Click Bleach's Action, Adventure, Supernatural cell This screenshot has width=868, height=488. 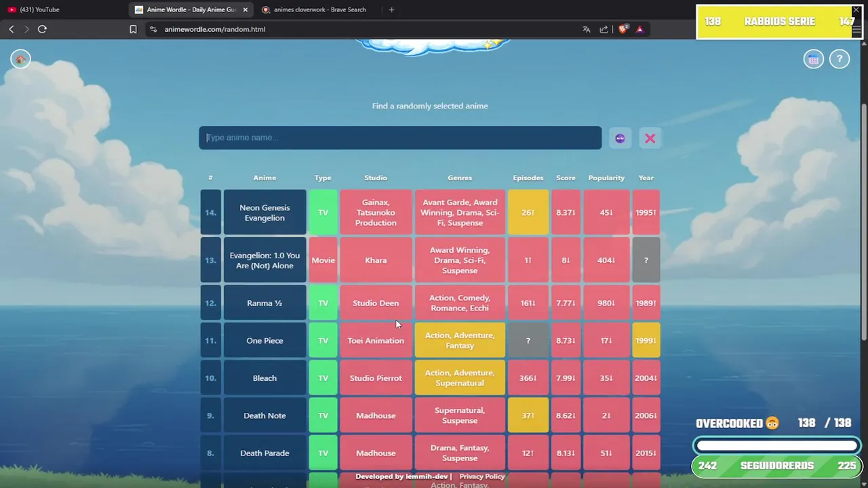[x=460, y=378]
